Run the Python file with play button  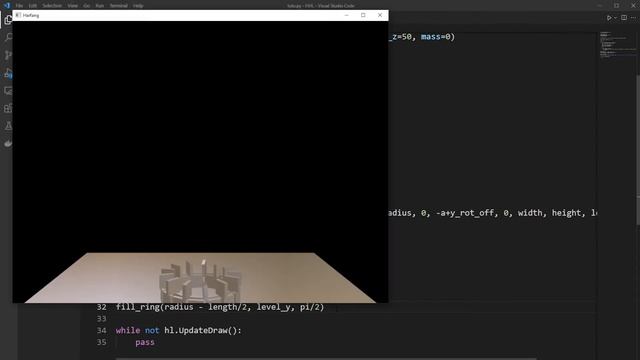coord(609,18)
